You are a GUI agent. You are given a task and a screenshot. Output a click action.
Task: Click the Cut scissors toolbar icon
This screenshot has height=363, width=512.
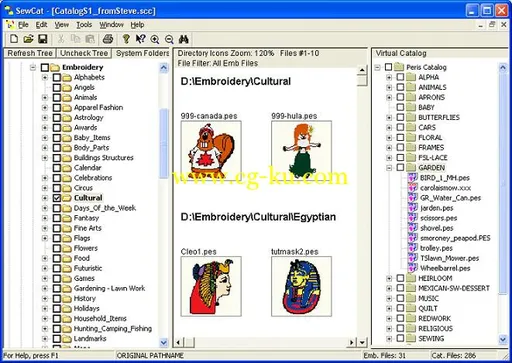(x=61, y=39)
